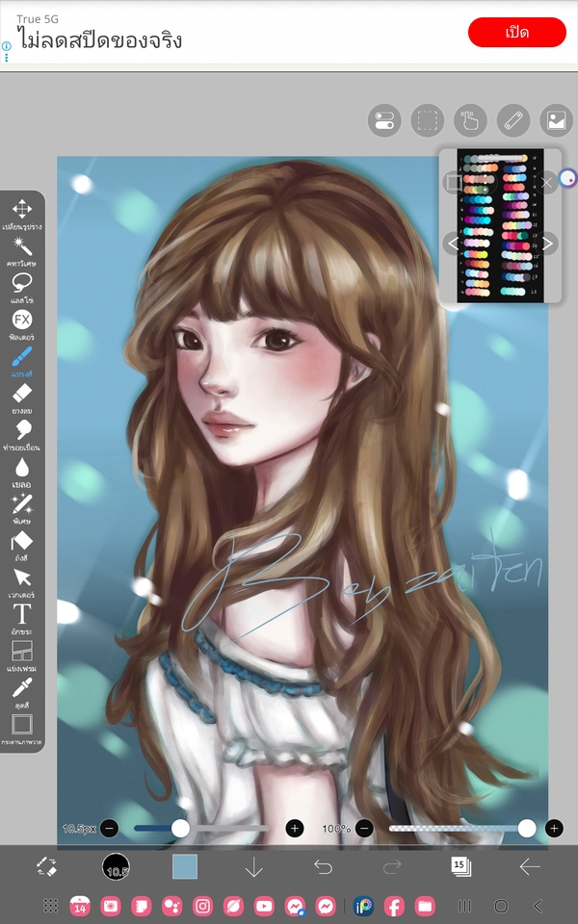Select the Eraser tool

click(21, 394)
